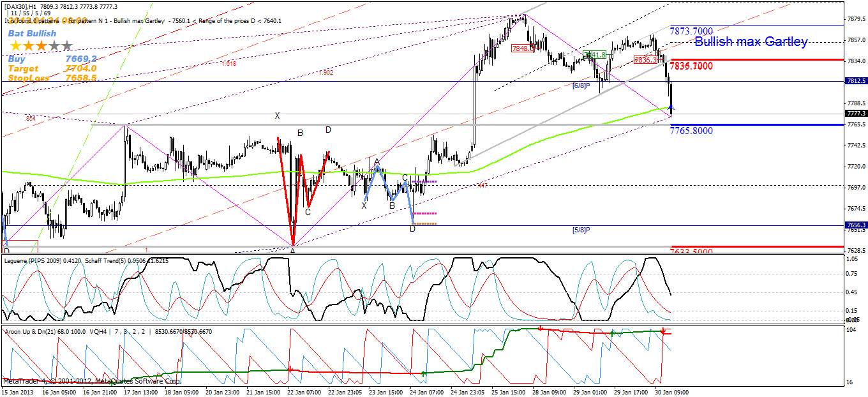The height and width of the screenshot is (397, 868).
Task: Click the black X label above red pattern
Action: coord(277,116)
